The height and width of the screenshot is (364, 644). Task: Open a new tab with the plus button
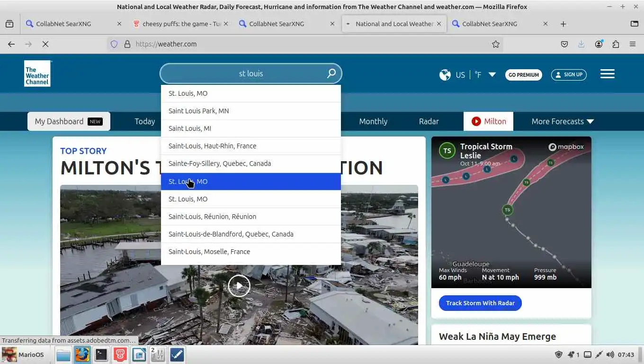(563, 24)
